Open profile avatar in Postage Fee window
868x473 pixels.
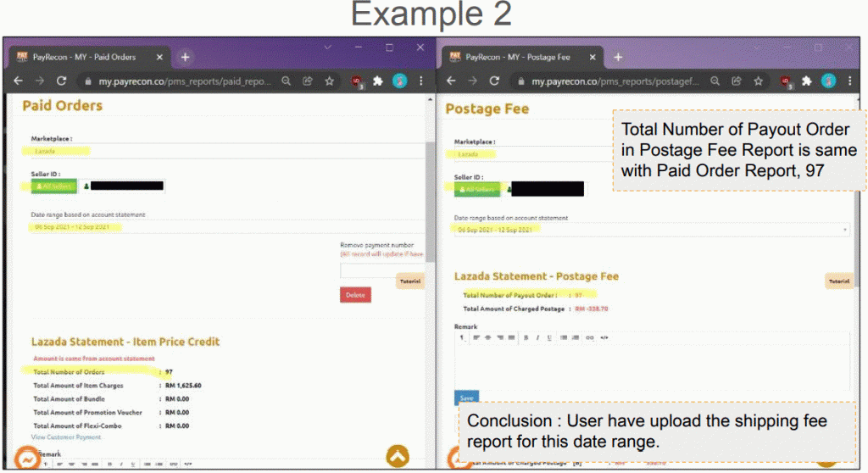pos(828,81)
